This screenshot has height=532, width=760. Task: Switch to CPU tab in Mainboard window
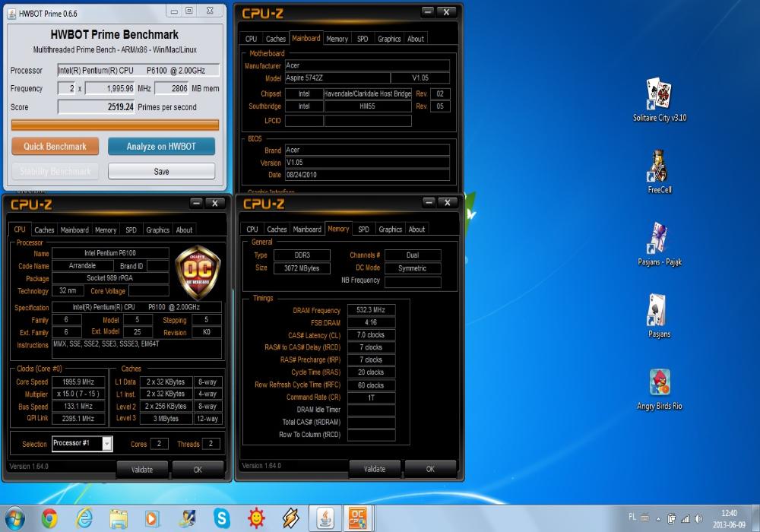(x=251, y=39)
